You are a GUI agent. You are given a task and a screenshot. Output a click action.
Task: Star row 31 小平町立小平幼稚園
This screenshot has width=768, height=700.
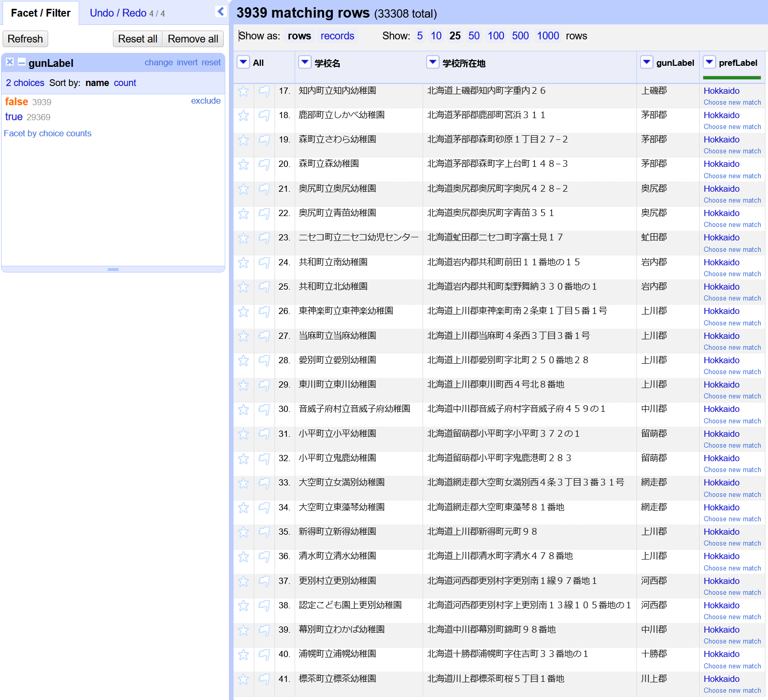click(x=243, y=435)
